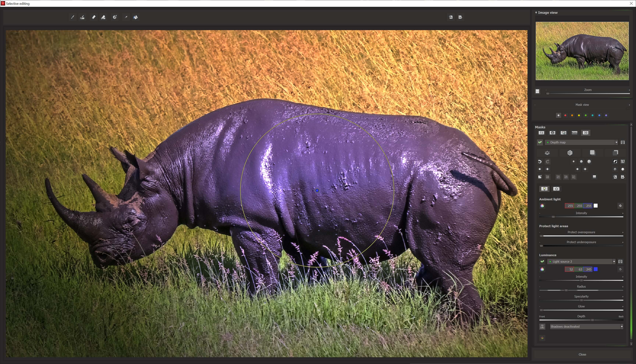Delete Light source 2 with trash icon
This screenshot has width=636, height=364.
[620, 262]
